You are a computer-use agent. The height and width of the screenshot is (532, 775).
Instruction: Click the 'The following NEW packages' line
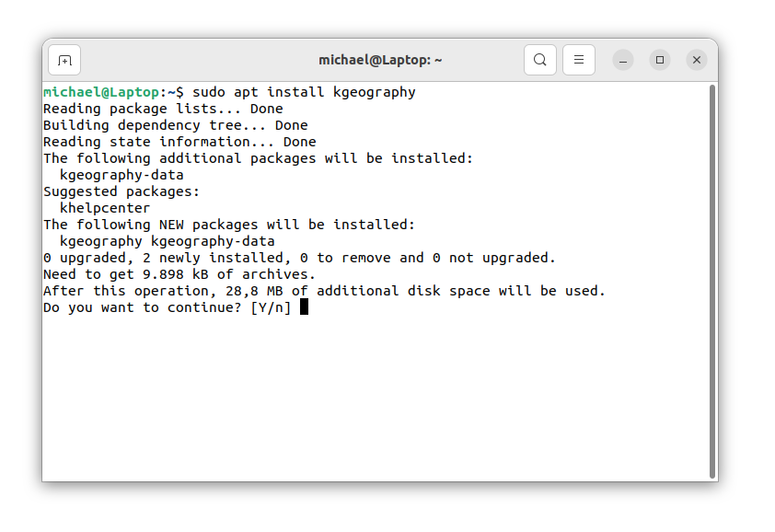[229, 225]
